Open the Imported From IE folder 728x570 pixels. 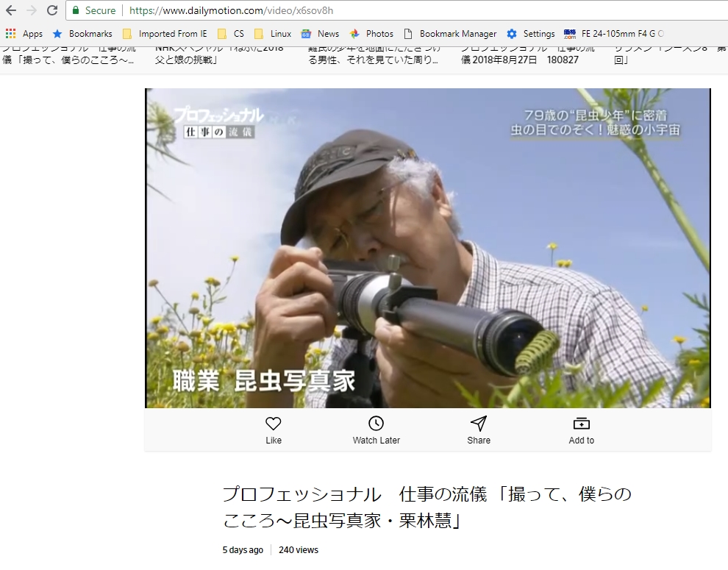pyautogui.click(x=165, y=33)
